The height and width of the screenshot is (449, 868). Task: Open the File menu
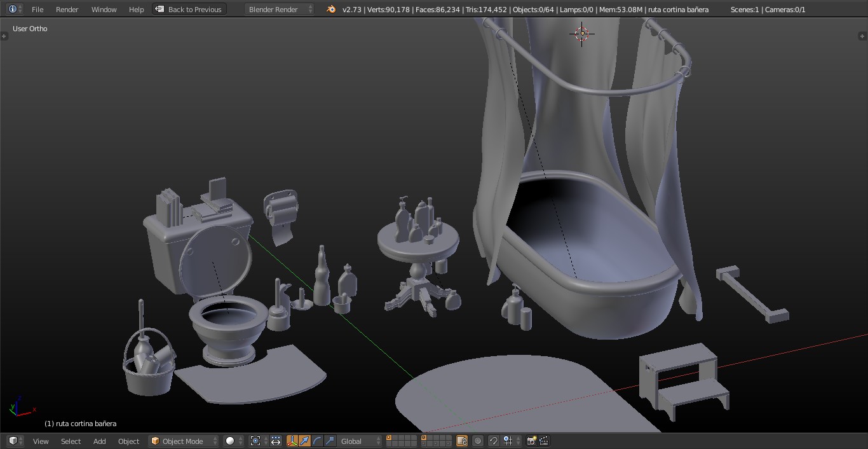pyautogui.click(x=37, y=9)
